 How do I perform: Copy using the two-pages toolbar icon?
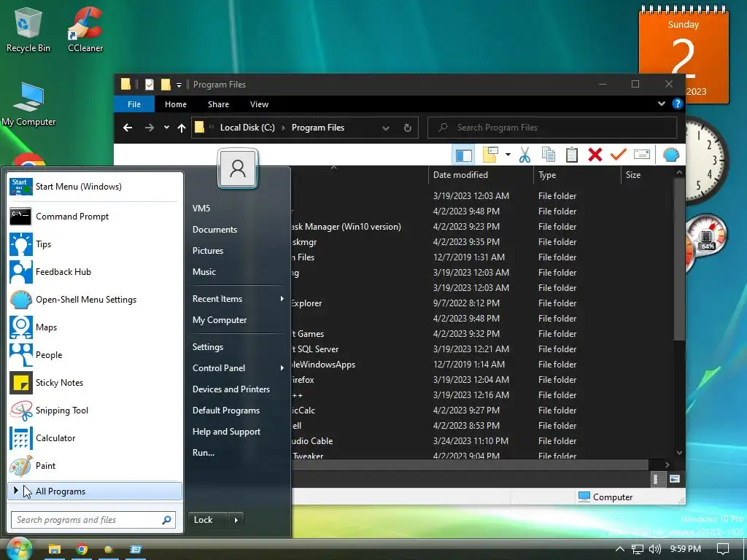pos(549,155)
